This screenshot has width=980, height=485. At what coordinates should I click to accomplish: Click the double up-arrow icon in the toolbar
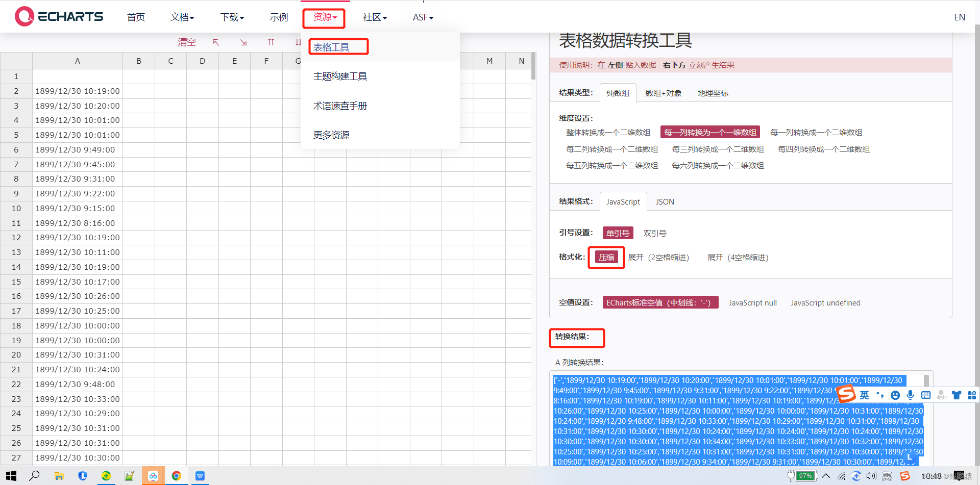point(271,42)
